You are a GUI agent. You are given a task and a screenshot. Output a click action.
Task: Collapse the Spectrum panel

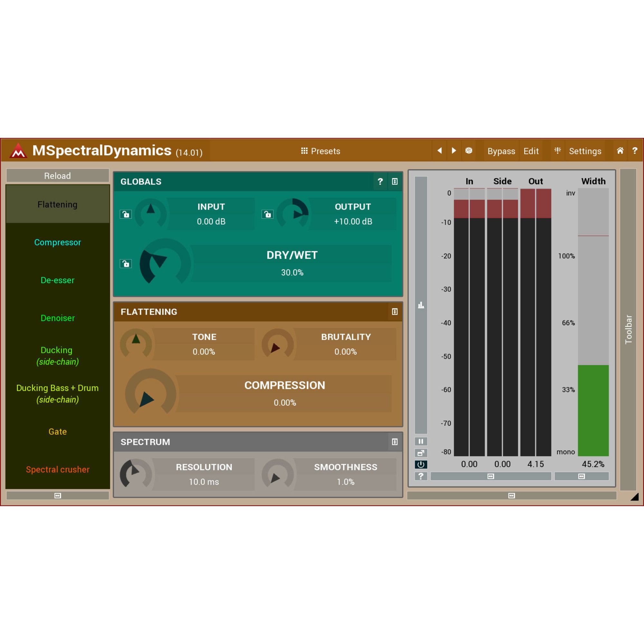tap(395, 442)
